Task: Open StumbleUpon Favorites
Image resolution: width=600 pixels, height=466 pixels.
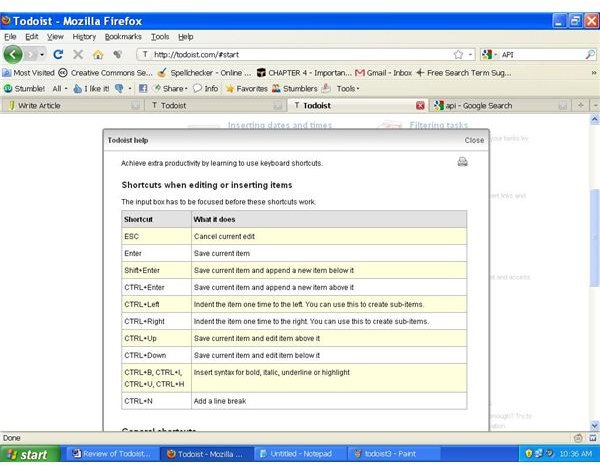Action: coord(247,88)
